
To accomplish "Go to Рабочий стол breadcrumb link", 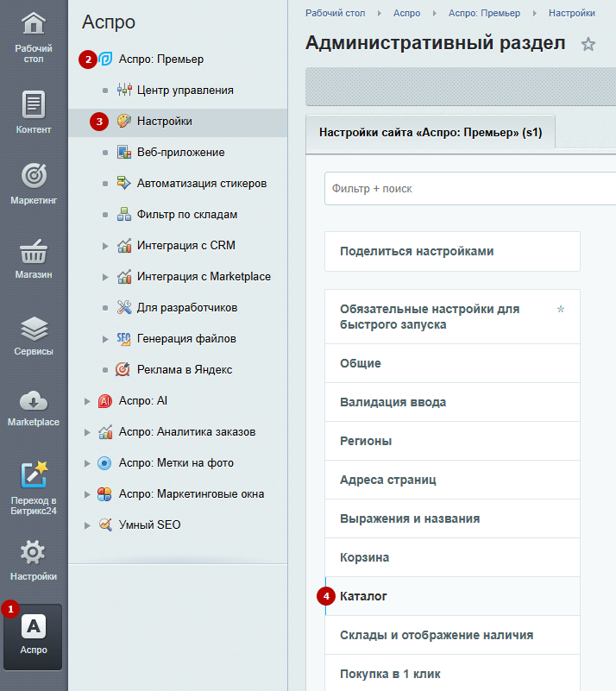I will pos(336,13).
